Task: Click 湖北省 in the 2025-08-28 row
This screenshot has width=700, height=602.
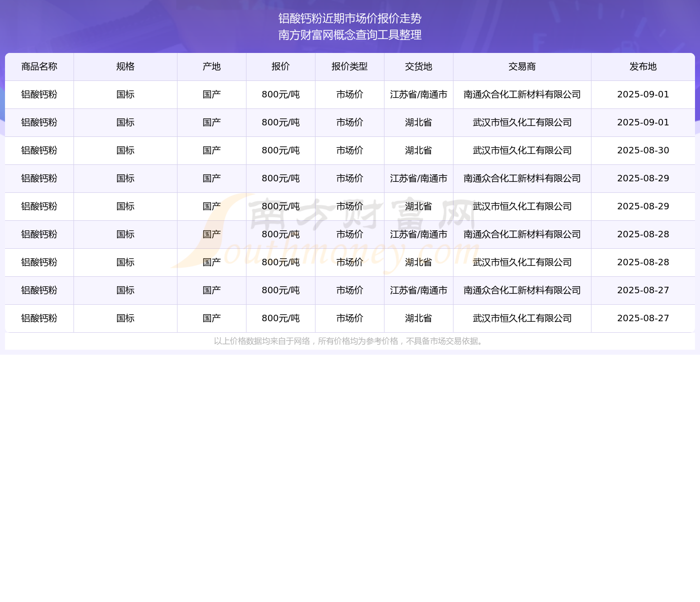Action: click(418, 262)
